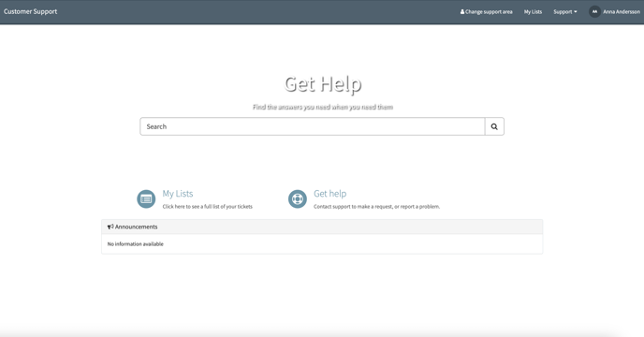This screenshot has width=644, height=337.
Task: Click the Customer Support brand title
Action: coord(30,11)
